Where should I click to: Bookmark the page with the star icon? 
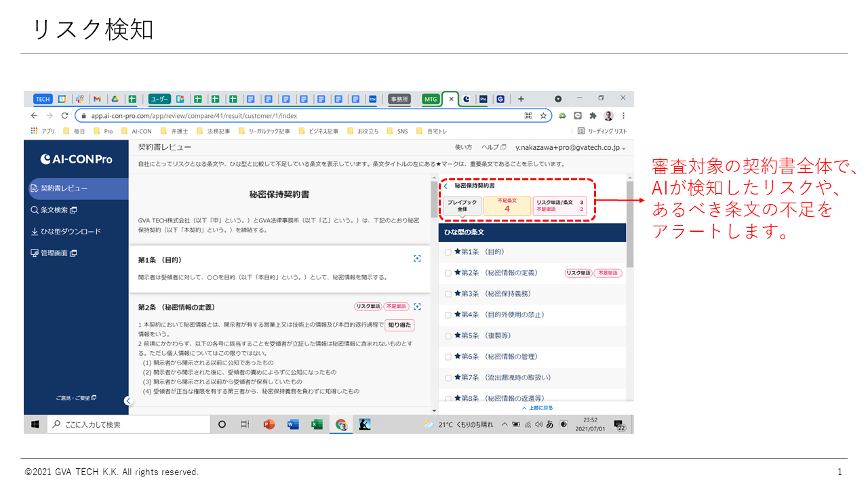(543, 116)
